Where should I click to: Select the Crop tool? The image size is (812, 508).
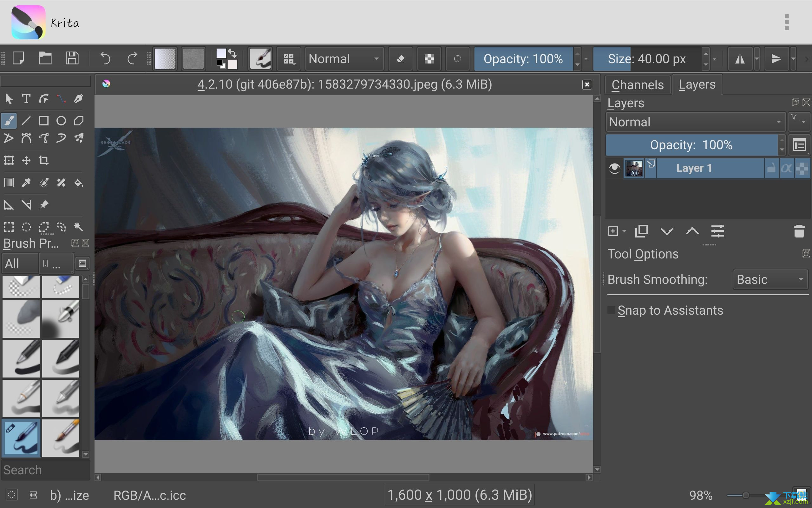point(44,160)
